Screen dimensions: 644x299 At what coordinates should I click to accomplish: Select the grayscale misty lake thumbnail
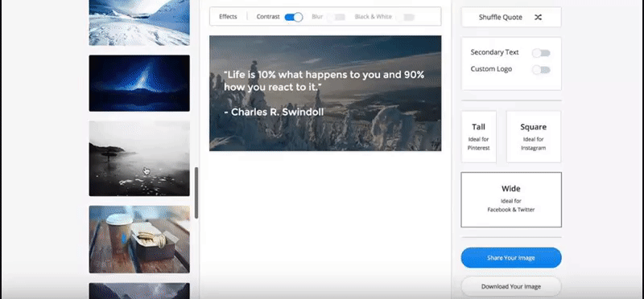tap(139, 158)
